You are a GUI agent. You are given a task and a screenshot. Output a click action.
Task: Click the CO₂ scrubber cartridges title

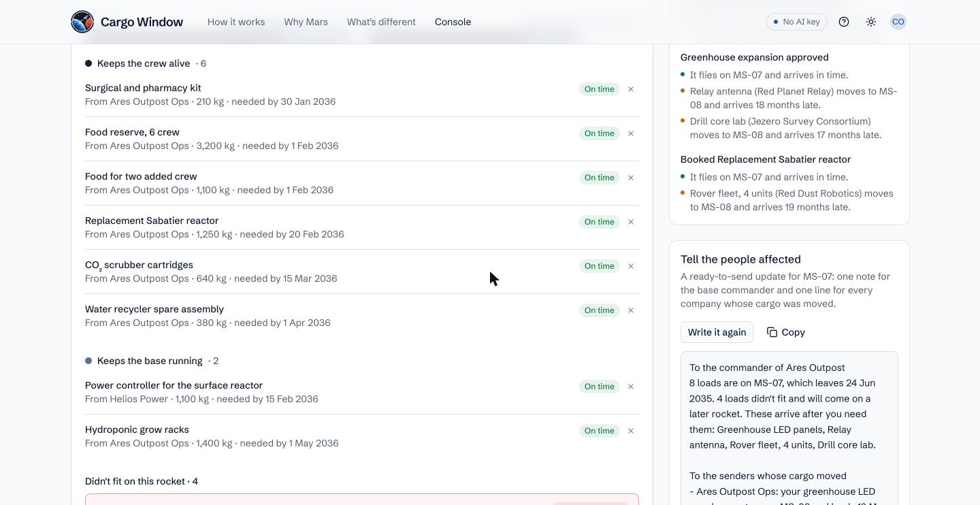coord(139,265)
